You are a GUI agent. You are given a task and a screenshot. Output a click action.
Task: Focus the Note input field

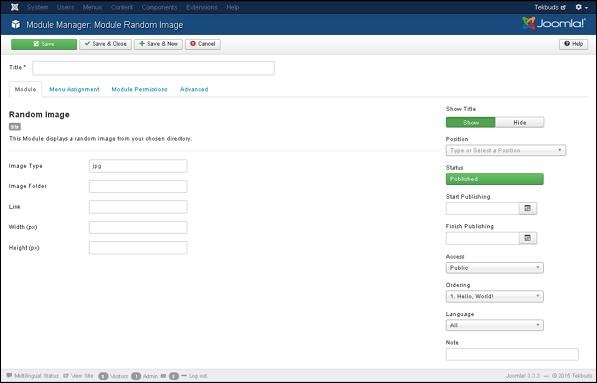(512, 354)
